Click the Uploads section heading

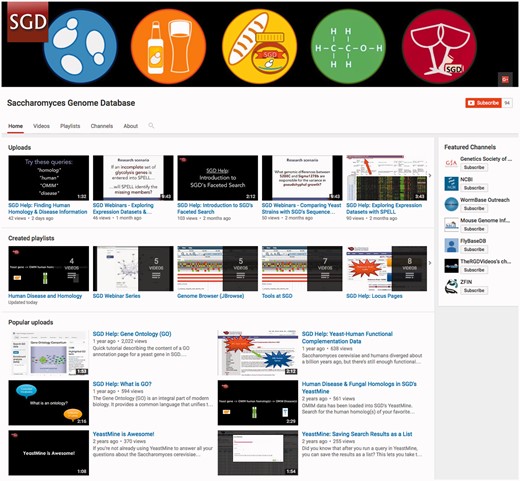pyautogui.click(x=20, y=147)
